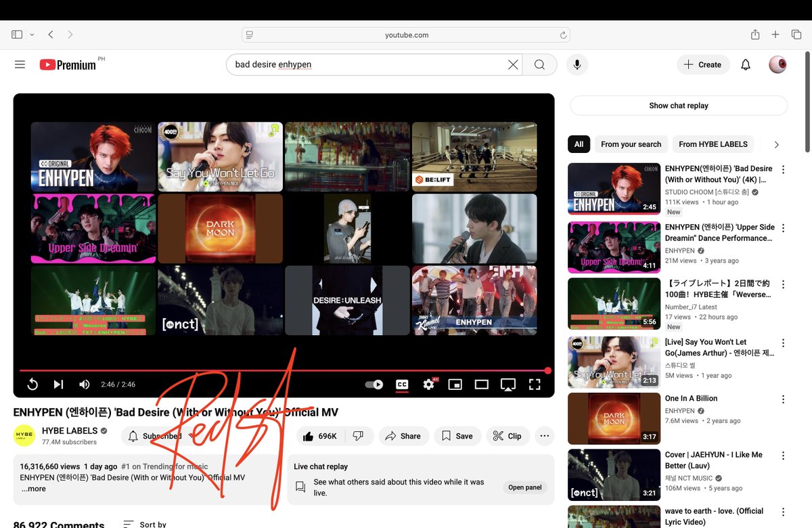Open the YouTube hamburger guide menu

20,65
